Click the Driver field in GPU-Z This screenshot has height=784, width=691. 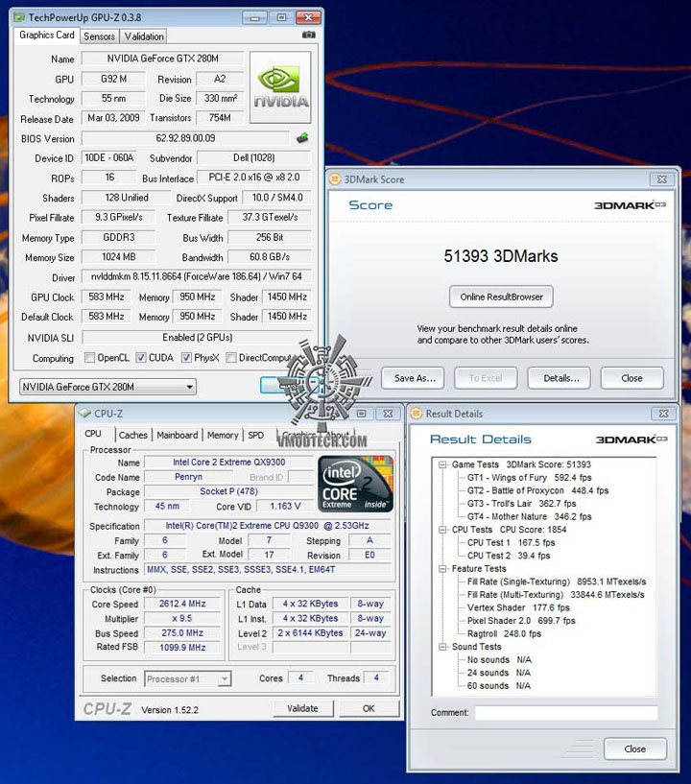click(196, 276)
